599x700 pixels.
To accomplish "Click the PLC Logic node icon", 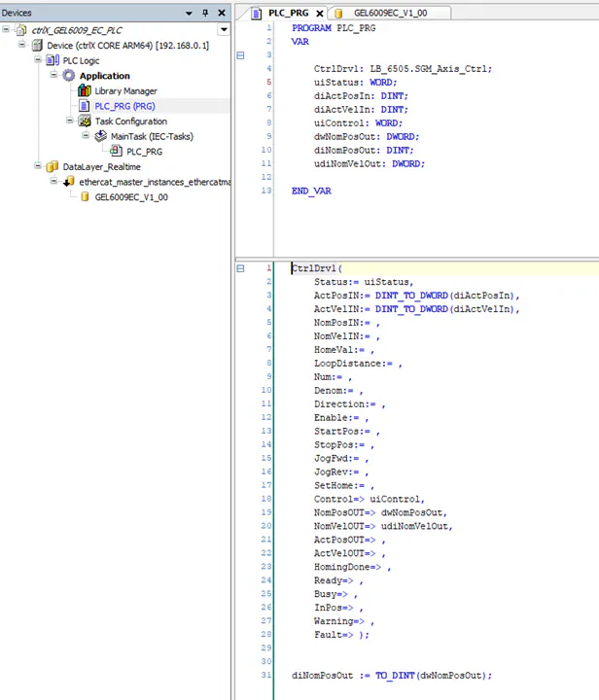I will (53, 61).
